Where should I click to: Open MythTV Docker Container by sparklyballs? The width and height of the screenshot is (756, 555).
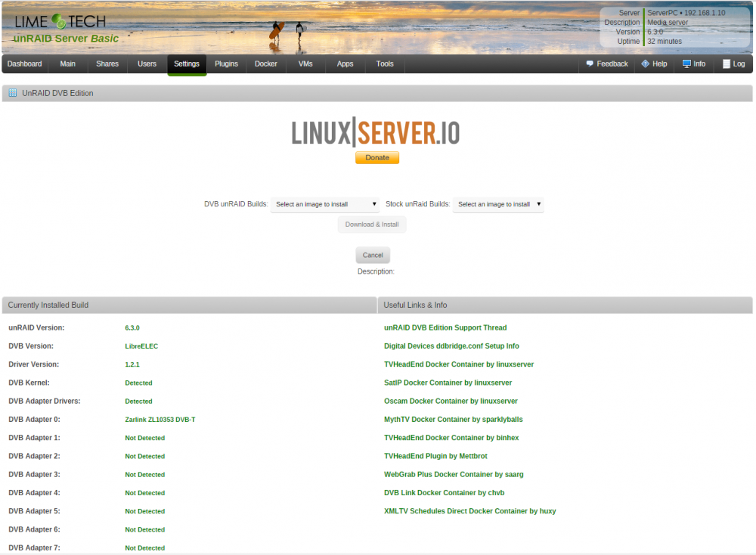(x=453, y=420)
